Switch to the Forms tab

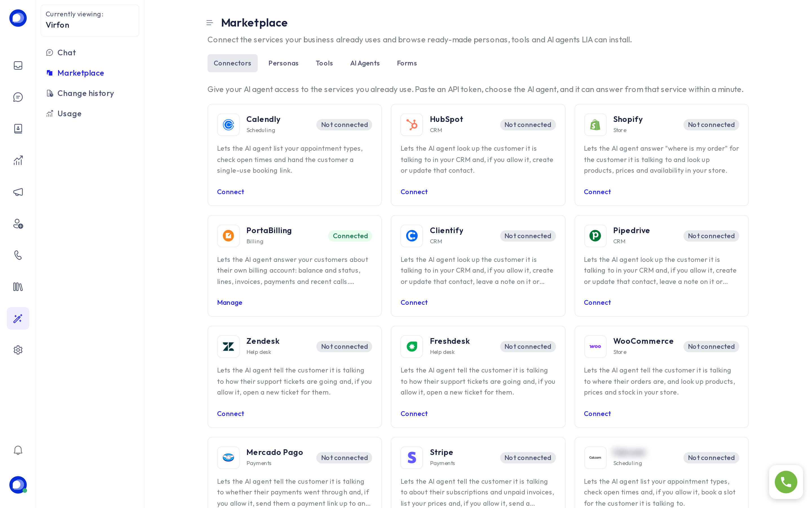(407, 63)
